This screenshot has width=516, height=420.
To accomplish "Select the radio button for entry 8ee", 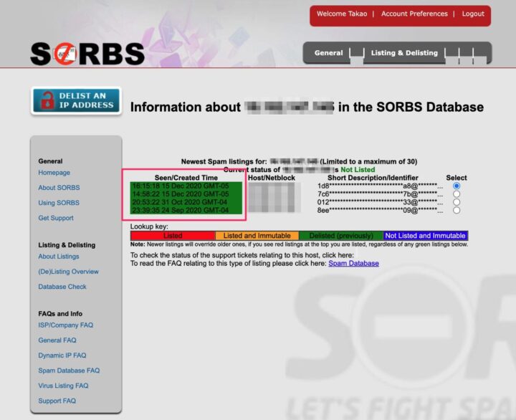I will [457, 210].
